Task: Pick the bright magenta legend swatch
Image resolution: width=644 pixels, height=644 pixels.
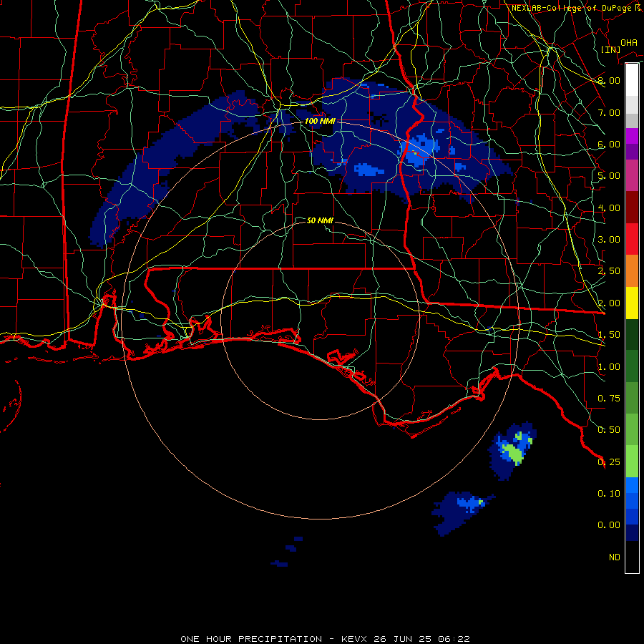Action: [632, 136]
